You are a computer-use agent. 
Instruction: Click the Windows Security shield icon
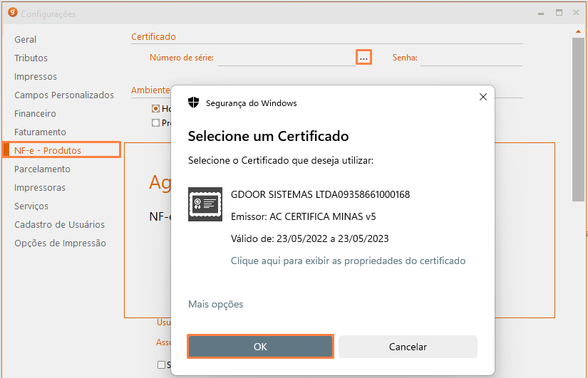[x=193, y=103]
